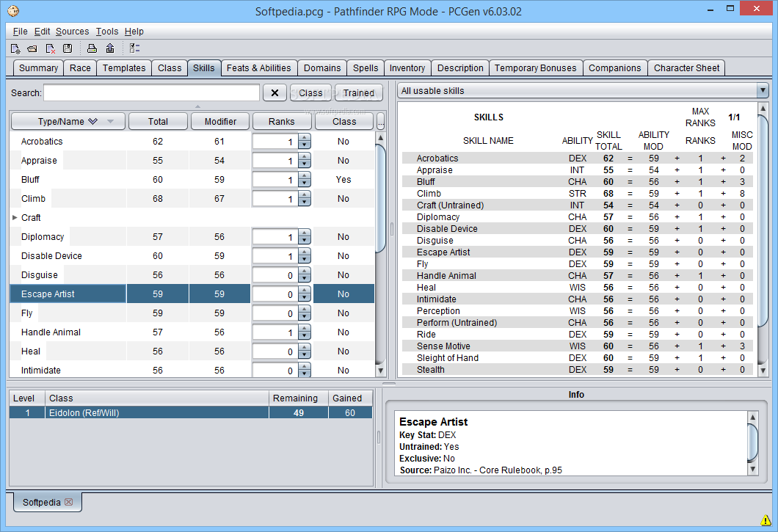This screenshot has height=532, width=778.
Task: Select the Intimidate skill row
Action: click(192, 371)
